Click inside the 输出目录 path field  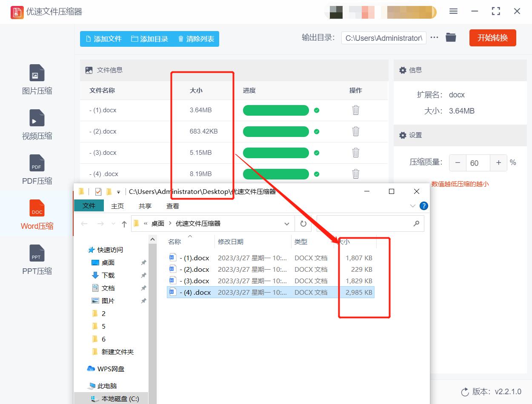[x=383, y=38]
